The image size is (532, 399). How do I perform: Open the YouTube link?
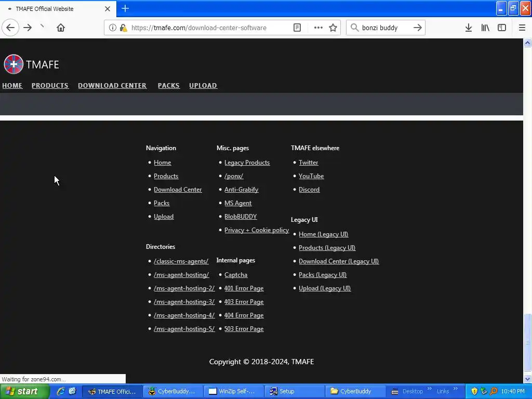pyautogui.click(x=311, y=176)
